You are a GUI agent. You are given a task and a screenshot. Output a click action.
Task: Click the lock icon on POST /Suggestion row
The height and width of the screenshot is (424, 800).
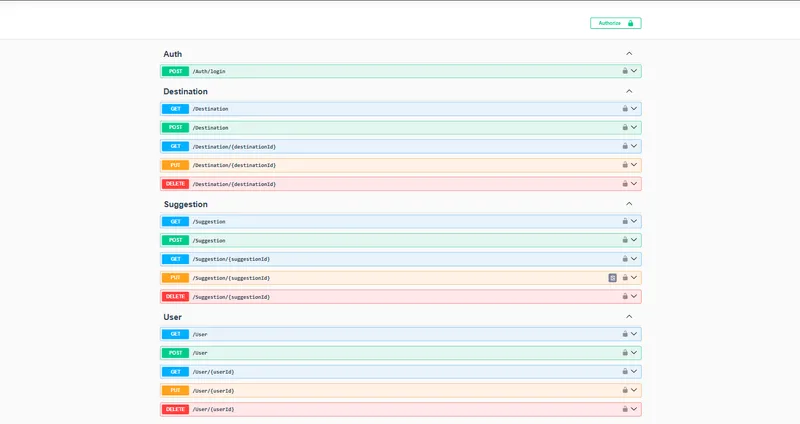pos(624,240)
